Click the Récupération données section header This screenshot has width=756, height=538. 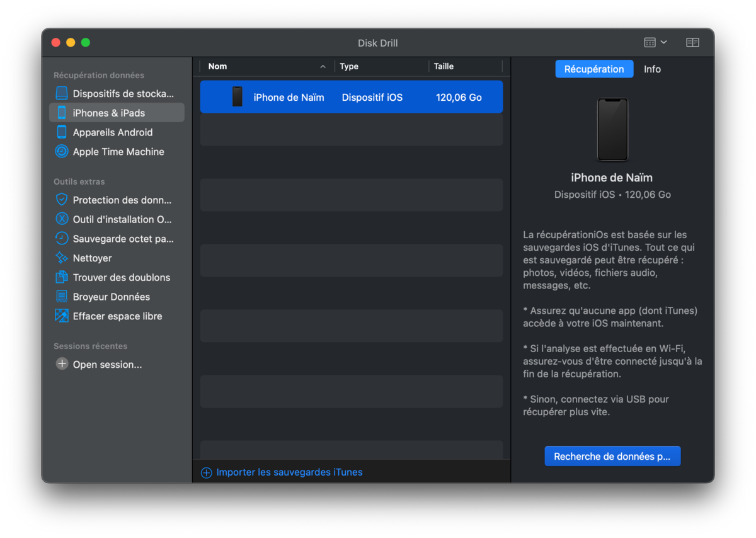tap(99, 75)
